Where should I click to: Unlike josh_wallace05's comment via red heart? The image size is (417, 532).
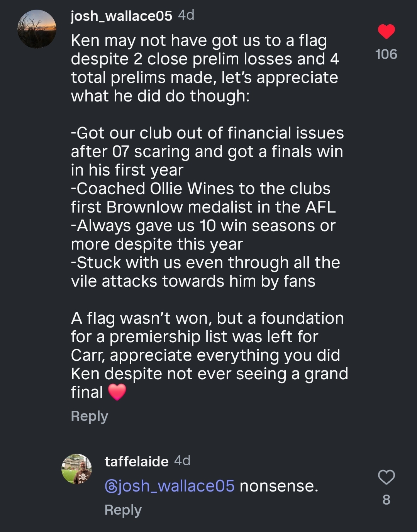coord(386,32)
